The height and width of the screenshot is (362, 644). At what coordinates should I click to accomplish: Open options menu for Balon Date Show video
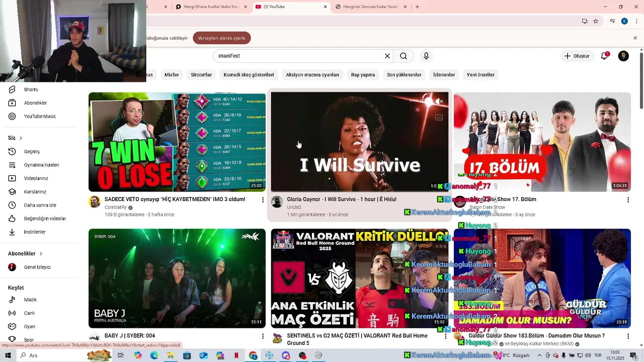point(628,200)
